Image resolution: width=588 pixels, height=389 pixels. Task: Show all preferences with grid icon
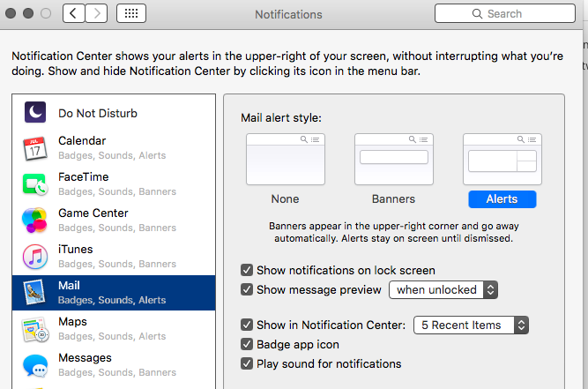(x=131, y=14)
